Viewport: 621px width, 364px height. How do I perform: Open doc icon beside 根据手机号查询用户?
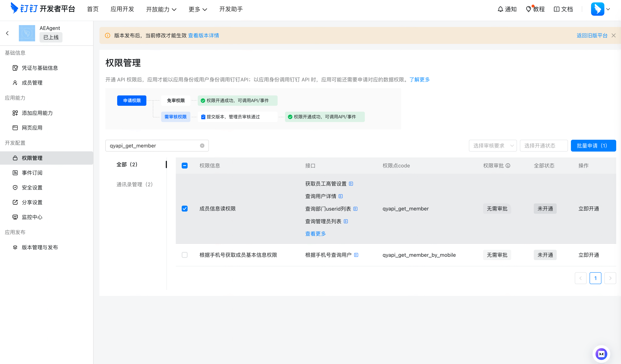tap(356, 255)
